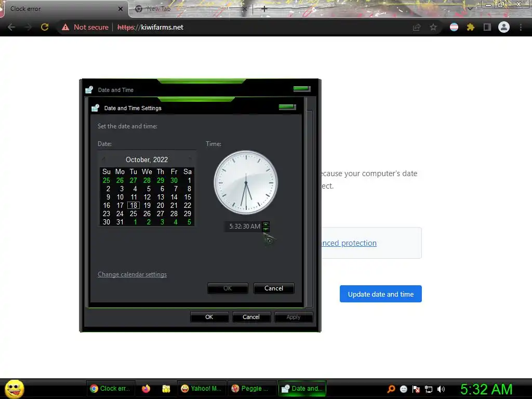Open the Chrome profile avatar

click(x=504, y=27)
